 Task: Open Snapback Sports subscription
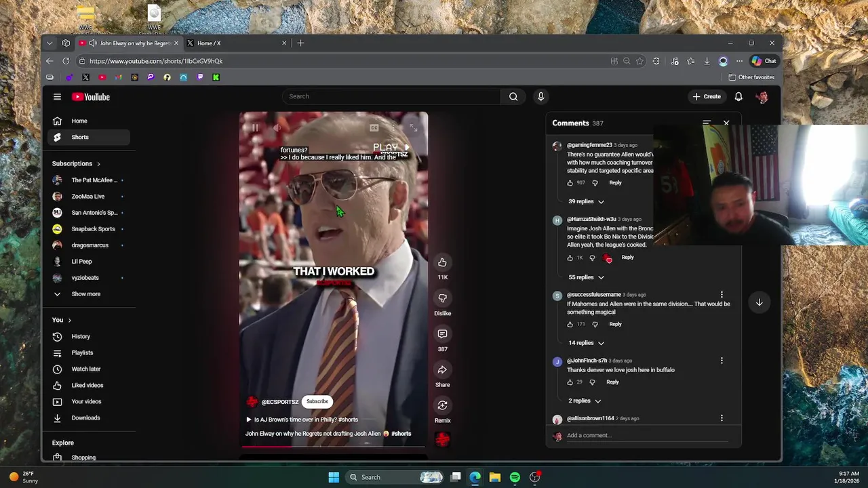tap(88, 229)
